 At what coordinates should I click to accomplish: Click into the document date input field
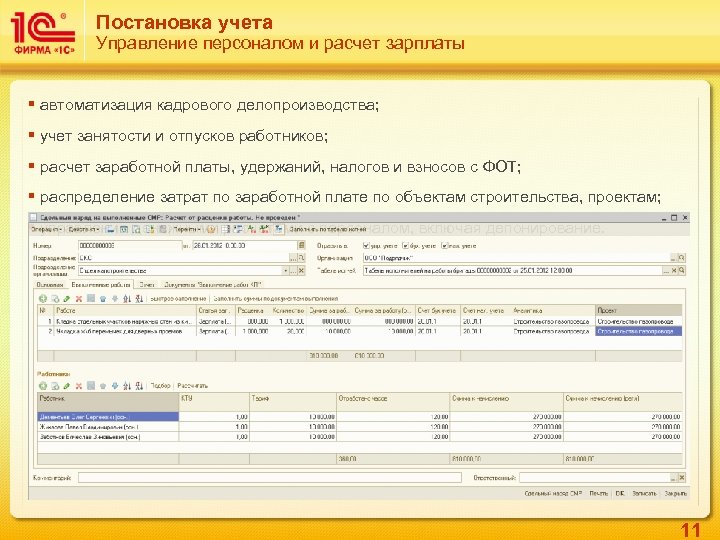tap(245, 246)
